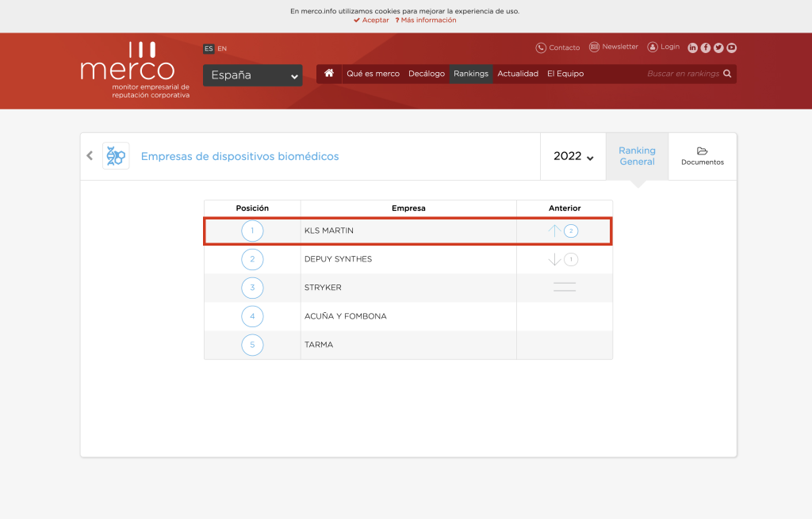
Task: Select the Ranking General tab
Action: click(x=637, y=156)
